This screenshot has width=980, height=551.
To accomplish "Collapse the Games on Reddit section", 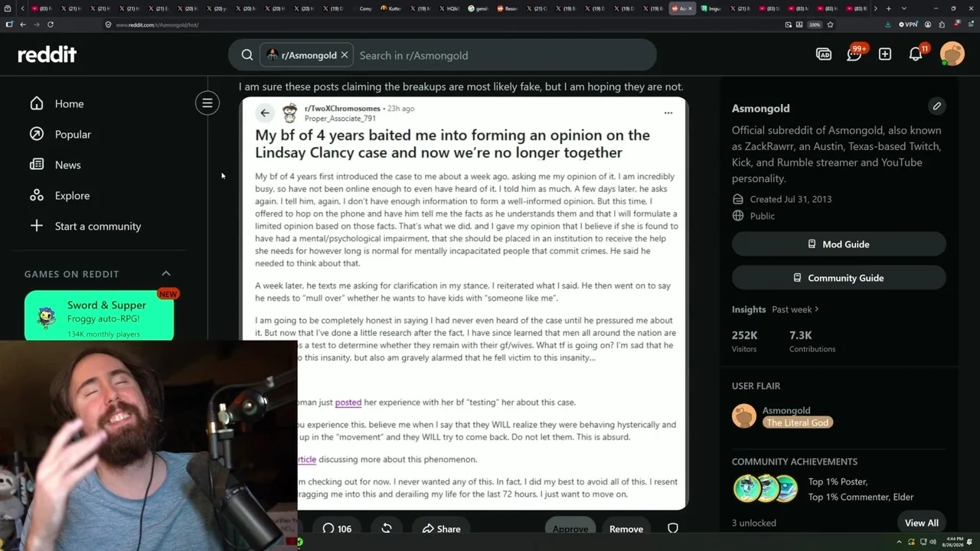I will click(x=166, y=273).
